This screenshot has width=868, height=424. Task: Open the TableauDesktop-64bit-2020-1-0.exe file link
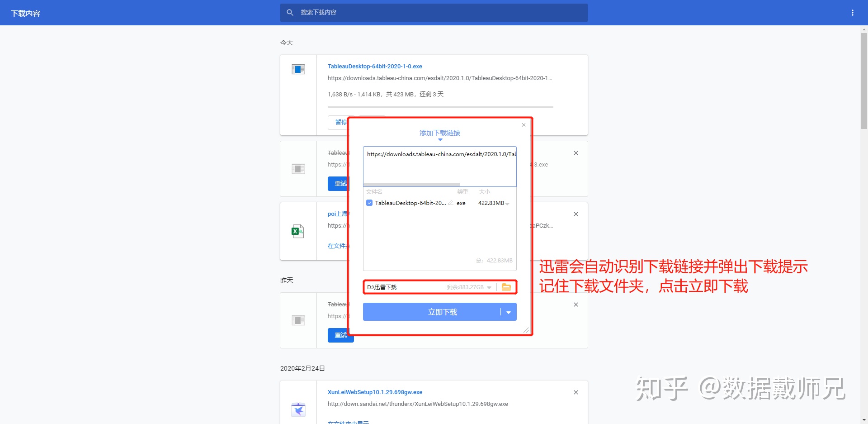coord(375,67)
